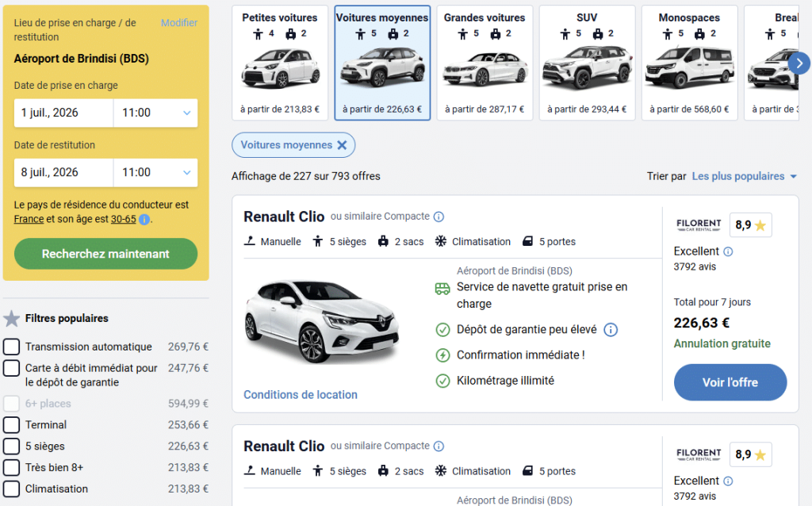Click the France residence country link

29,219
